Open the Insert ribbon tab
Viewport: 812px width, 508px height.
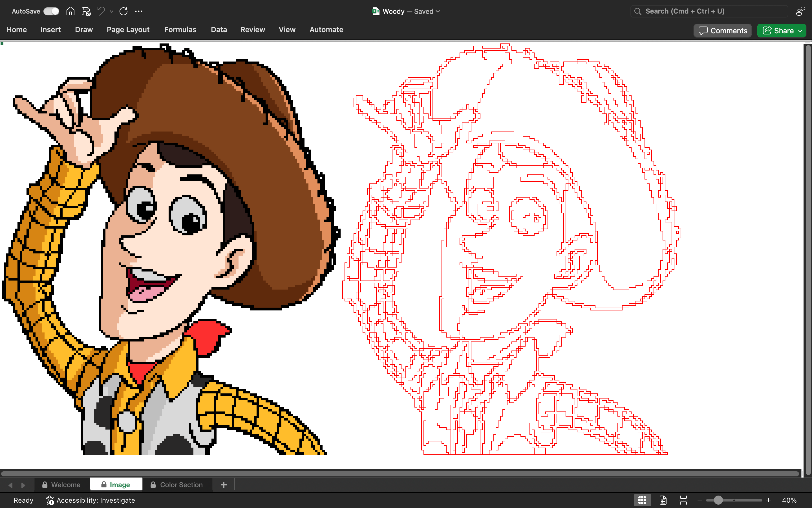point(51,30)
